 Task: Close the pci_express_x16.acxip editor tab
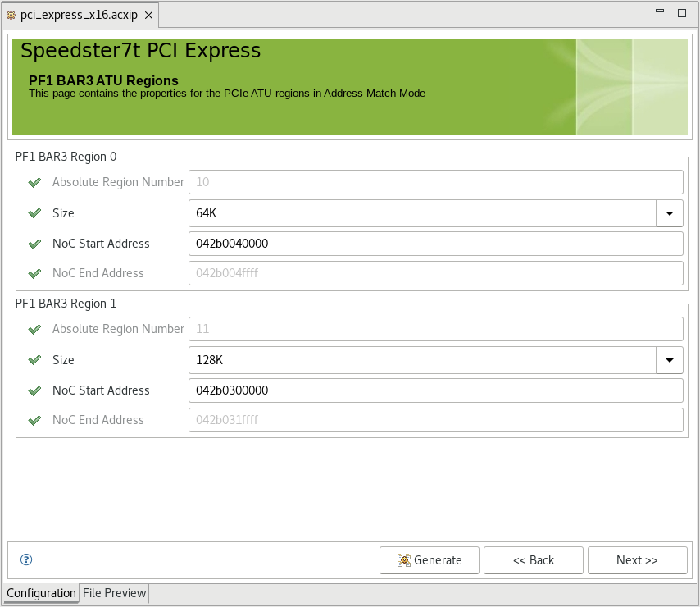click(x=147, y=16)
